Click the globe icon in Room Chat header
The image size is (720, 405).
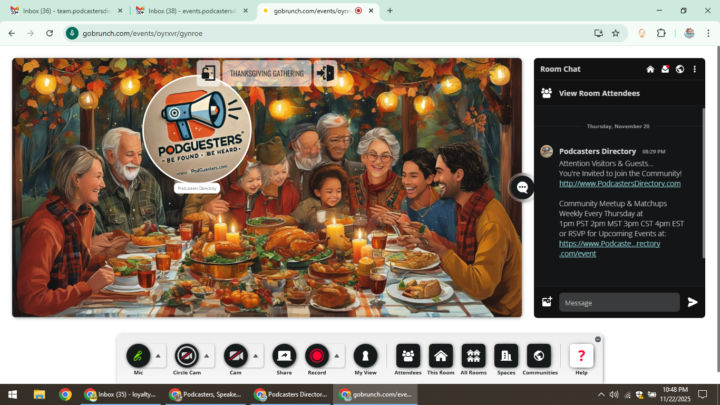(x=680, y=69)
